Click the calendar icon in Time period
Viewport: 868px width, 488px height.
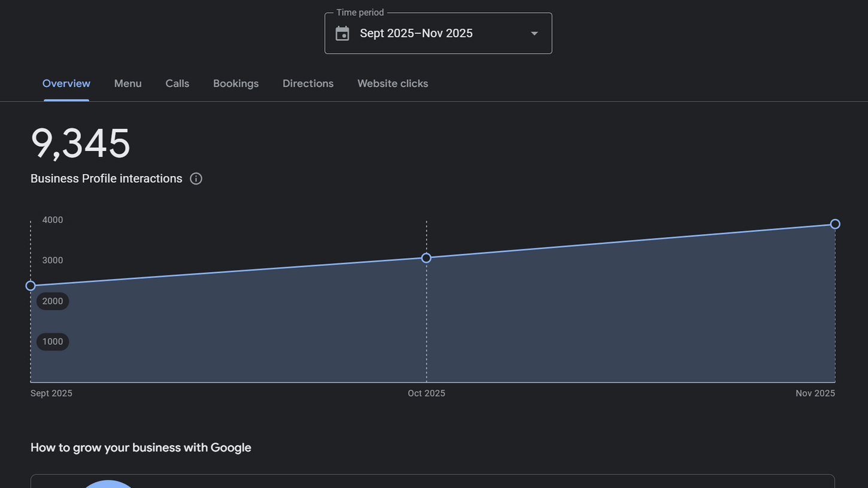click(342, 34)
